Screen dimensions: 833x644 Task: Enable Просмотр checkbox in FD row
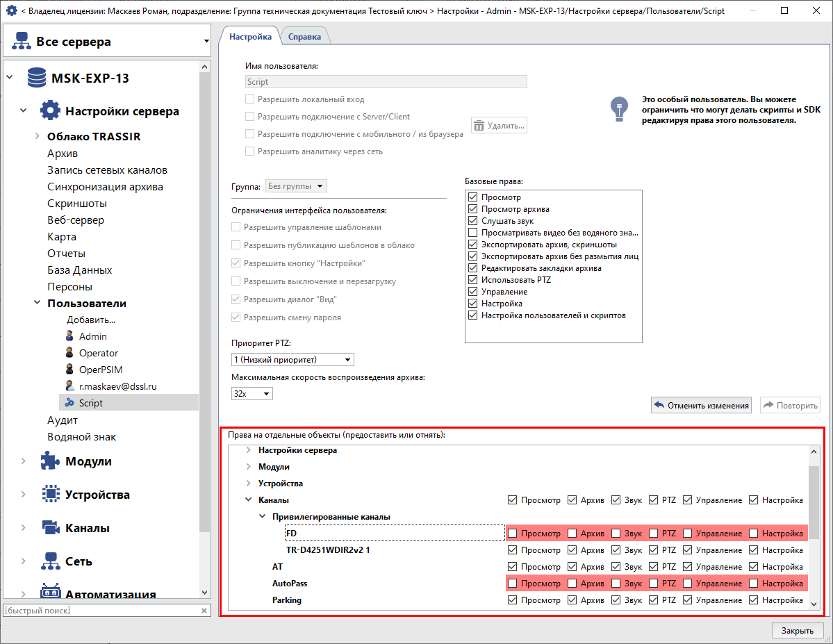pos(513,533)
